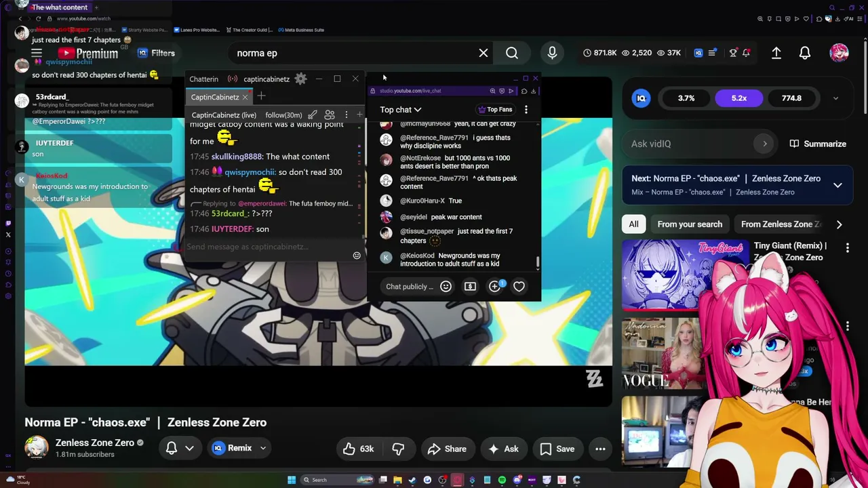Image resolution: width=868 pixels, height=488 pixels.
Task: Clear the YouTube search query
Action: tap(484, 53)
